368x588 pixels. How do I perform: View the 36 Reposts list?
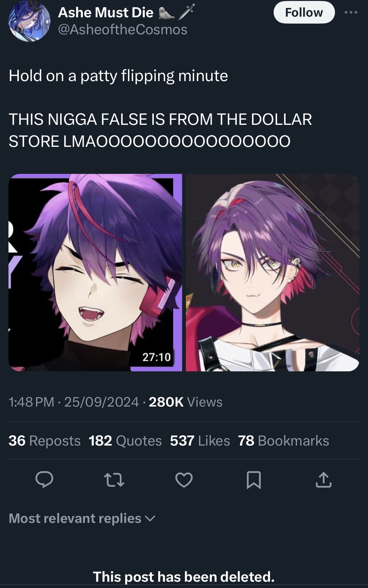coord(45,441)
